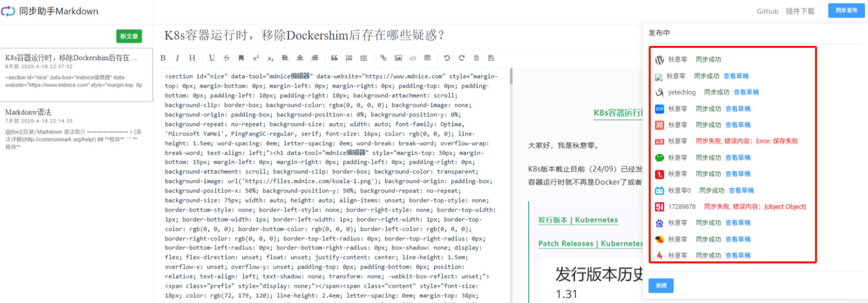This screenshot has height=303, width=868.
Task: Insert a code block
Action: coord(413,58)
